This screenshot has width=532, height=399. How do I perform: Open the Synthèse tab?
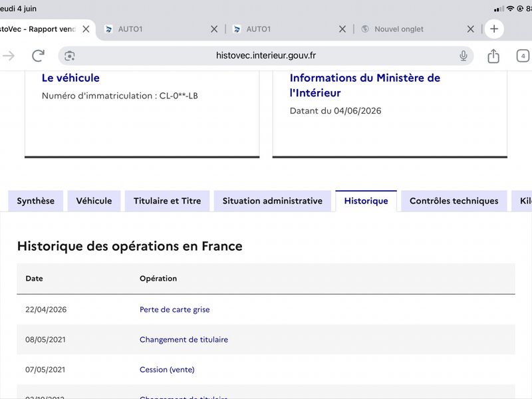coord(36,201)
